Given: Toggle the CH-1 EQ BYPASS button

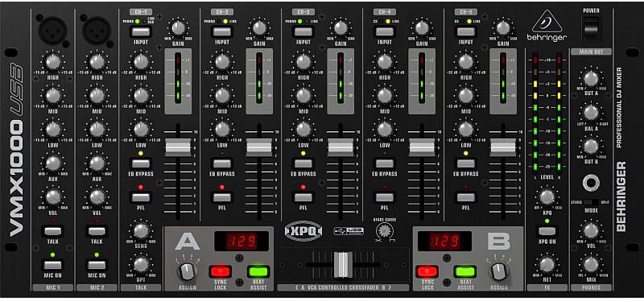Looking at the screenshot, I should (x=141, y=163).
